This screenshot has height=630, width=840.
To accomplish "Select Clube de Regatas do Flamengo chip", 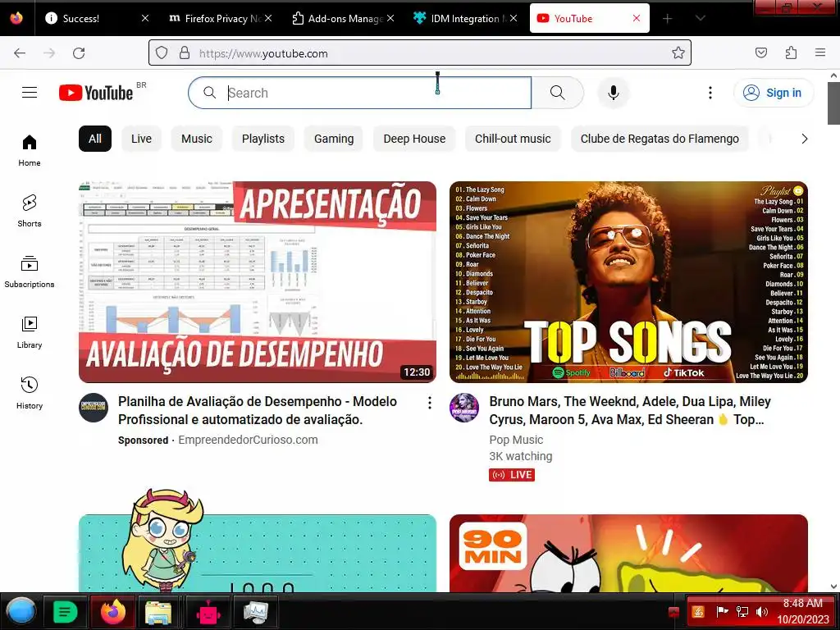I will [x=660, y=139].
